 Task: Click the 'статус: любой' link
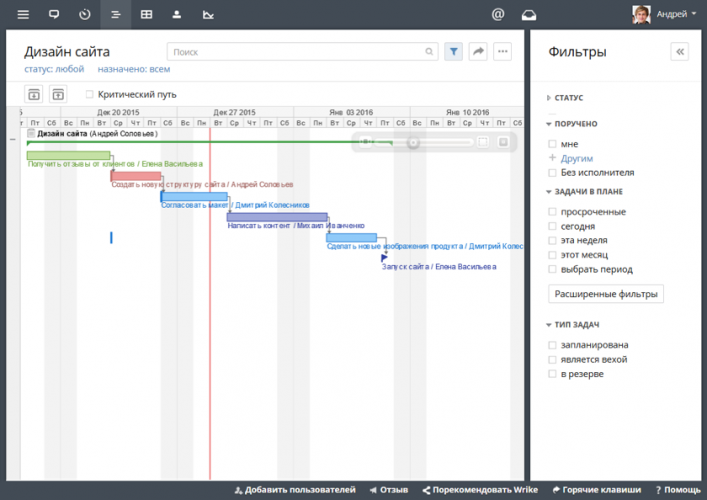[x=54, y=70]
